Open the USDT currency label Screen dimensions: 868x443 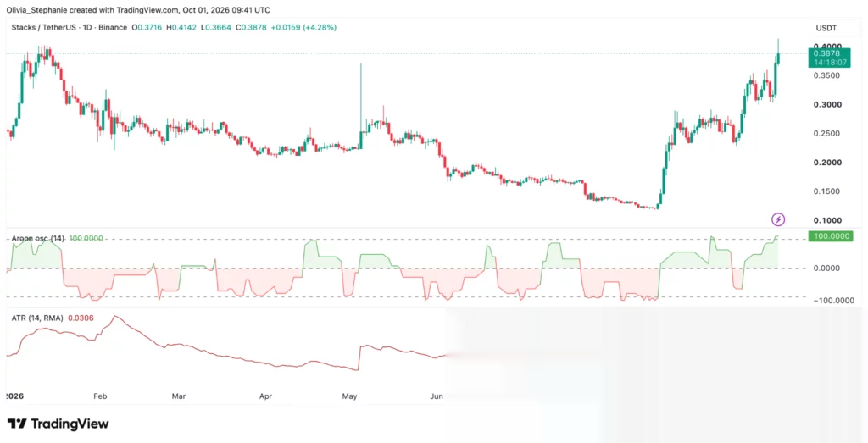pos(826,28)
